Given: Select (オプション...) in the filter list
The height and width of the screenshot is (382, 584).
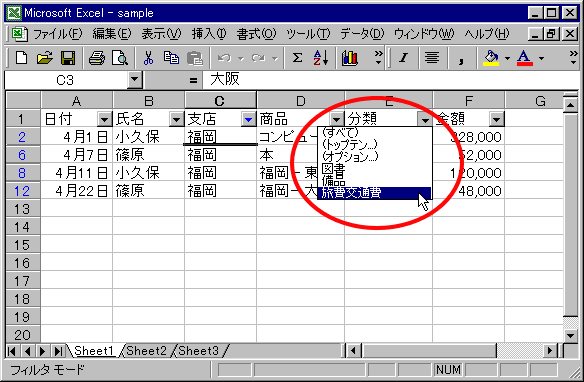Looking at the screenshot, I should pyautogui.click(x=375, y=156).
